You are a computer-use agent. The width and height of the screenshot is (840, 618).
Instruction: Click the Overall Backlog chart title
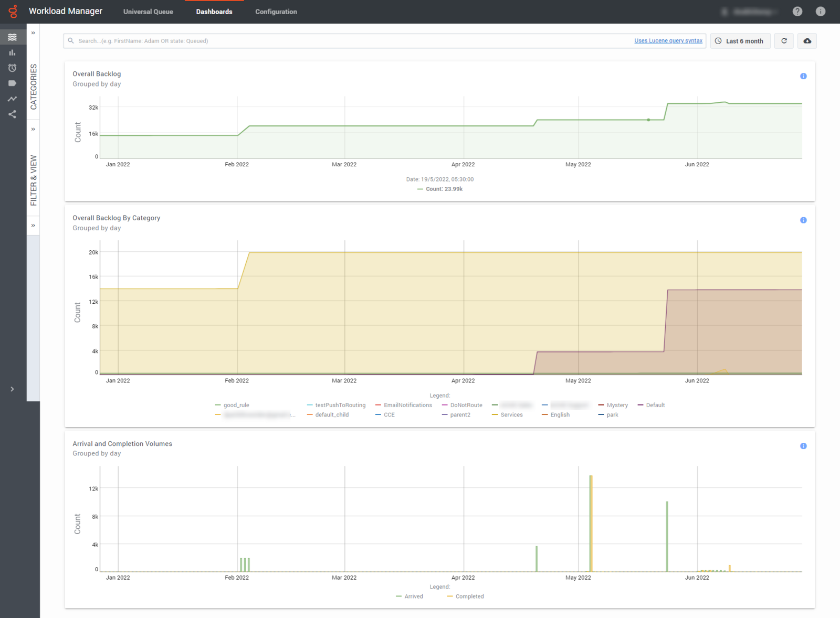click(x=97, y=74)
